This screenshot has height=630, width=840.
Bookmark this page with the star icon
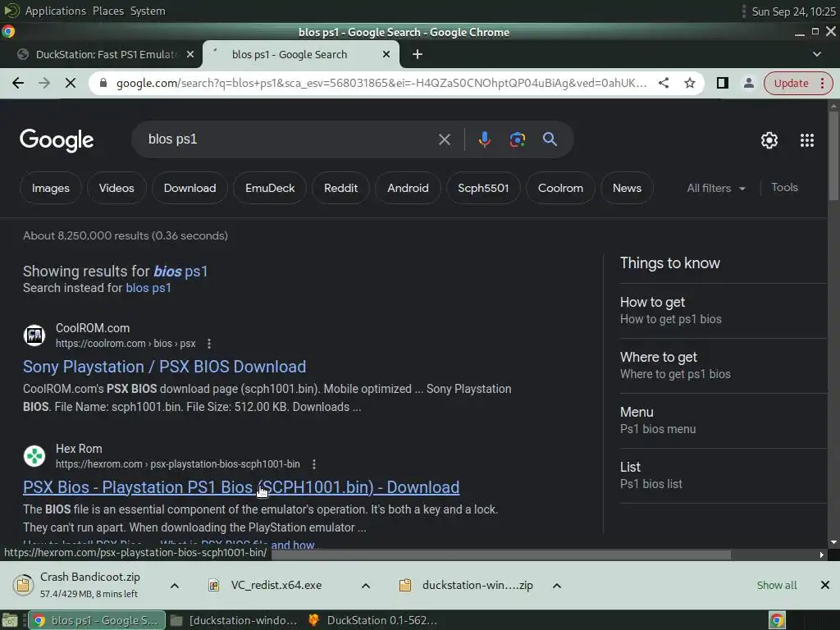[689, 83]
